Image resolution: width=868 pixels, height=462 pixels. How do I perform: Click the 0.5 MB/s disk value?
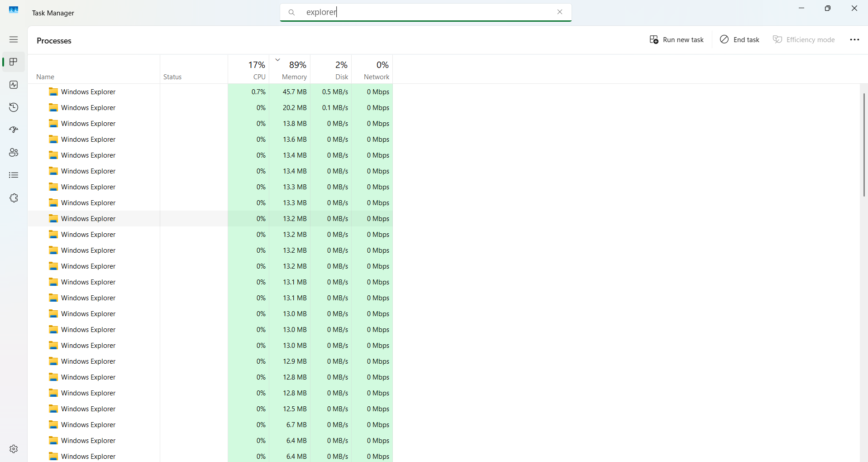click(335, 92)
